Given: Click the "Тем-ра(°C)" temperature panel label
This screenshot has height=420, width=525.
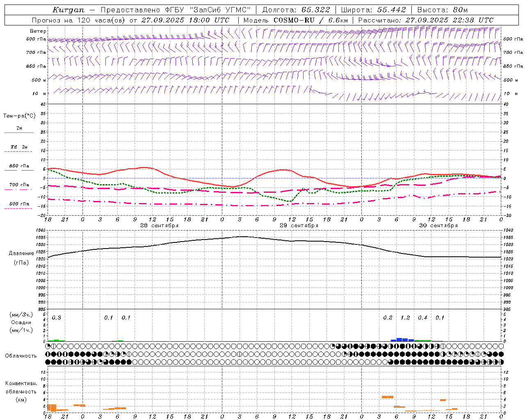Looking at the screenshot, I should [x=19, y=116].
